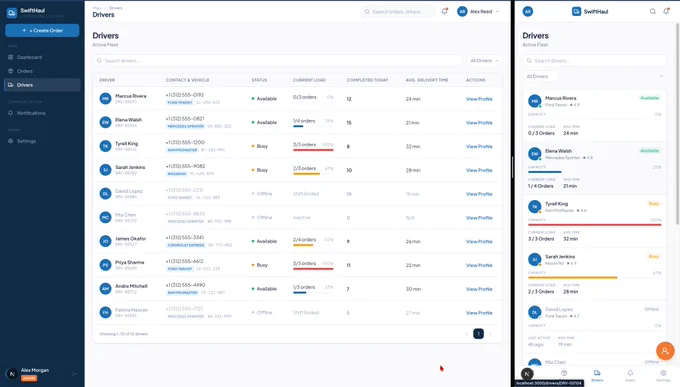Click the logout icon beside Alex Morgan
This screenshot has width=680, height=387.
pos(75,374)
